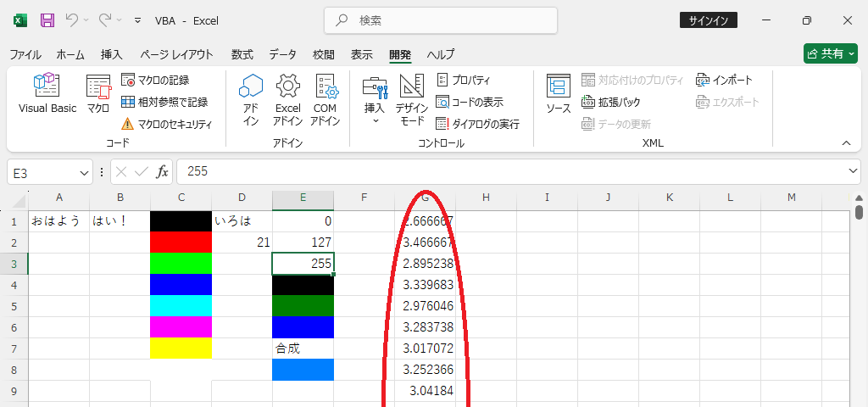Click 拡張パック button
Image resolution: width=868 pixels, height=407 pixels.
[x=611, y=102]
